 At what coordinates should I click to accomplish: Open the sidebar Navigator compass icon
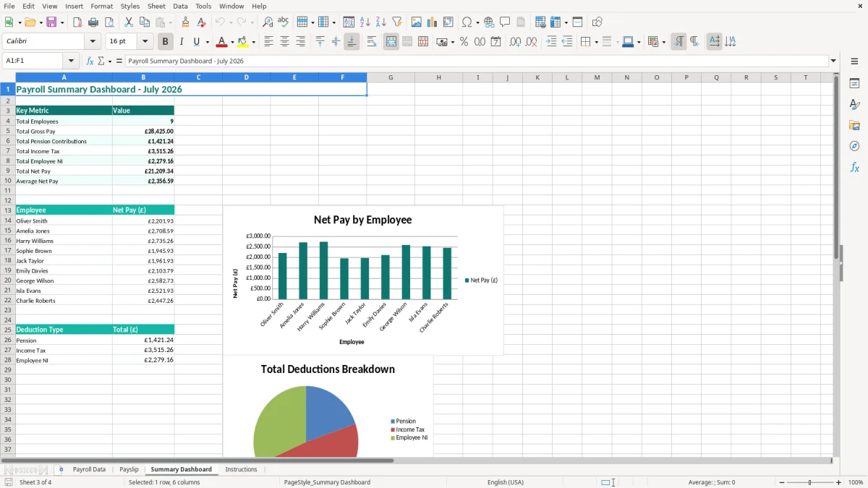tap(854, 146)
